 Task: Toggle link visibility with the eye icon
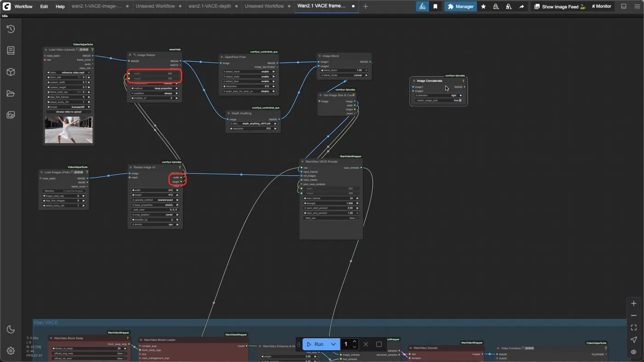click(x=633, y=352)
